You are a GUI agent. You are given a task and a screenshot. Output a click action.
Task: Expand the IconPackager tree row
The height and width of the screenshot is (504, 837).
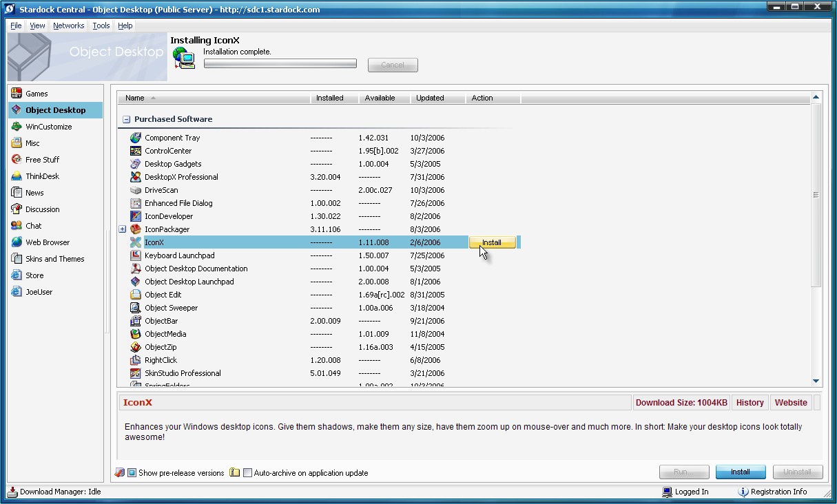[122, 229]
